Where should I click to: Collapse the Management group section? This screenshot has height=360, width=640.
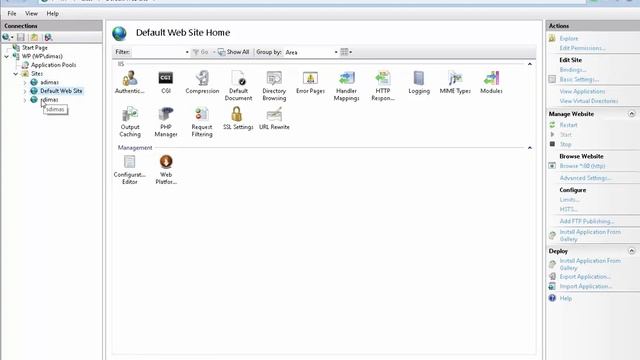[529, 148]
